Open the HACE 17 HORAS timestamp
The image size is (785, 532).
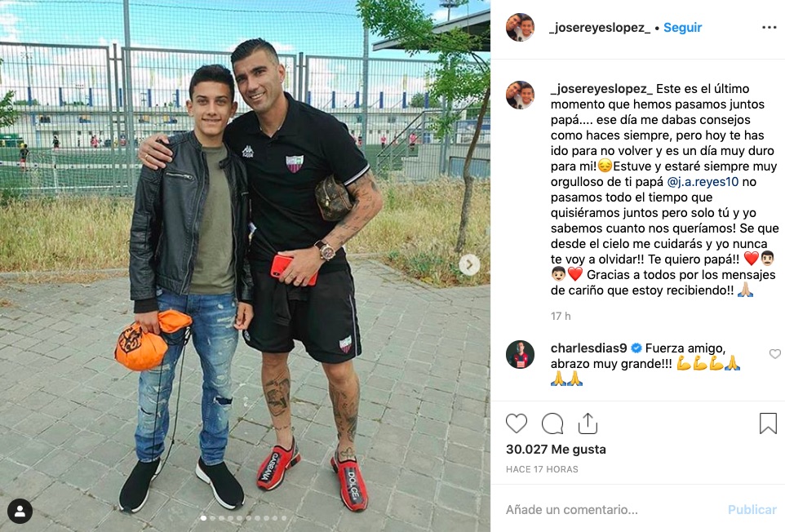point(542,469)
